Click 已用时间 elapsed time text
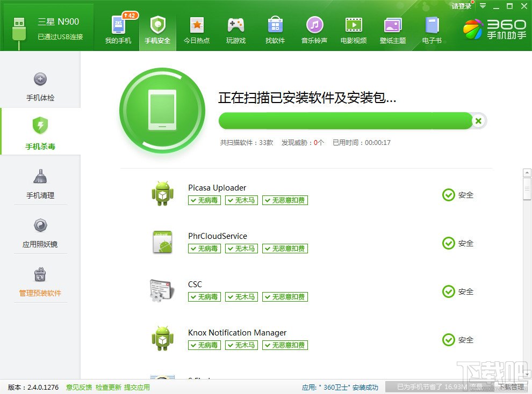532x394 pixels. 361,143
